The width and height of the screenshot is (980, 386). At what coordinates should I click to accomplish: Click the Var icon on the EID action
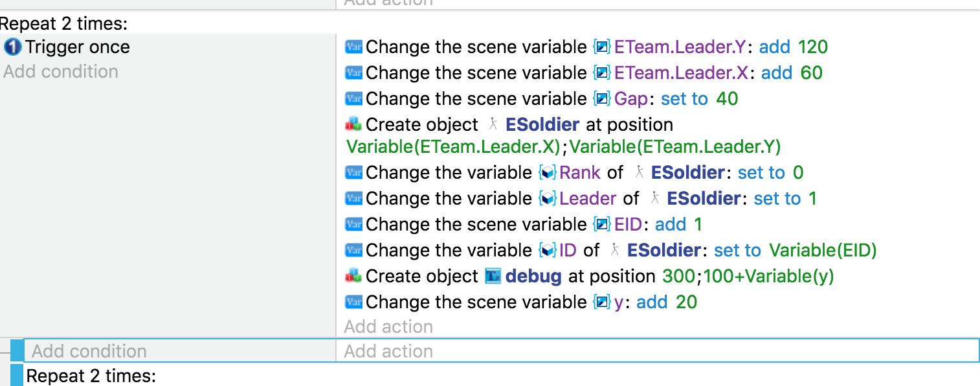[353, 224]
